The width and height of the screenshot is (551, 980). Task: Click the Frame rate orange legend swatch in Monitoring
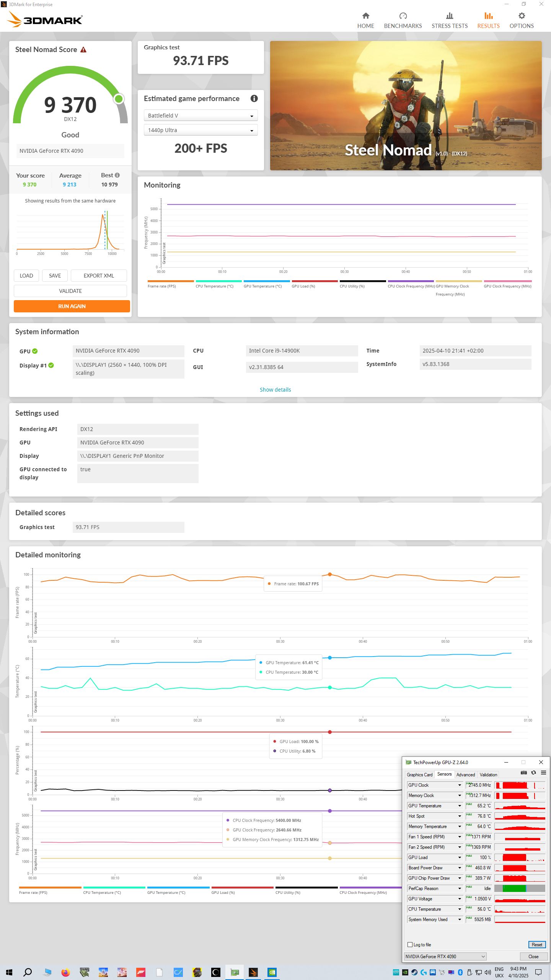point(171,281)
